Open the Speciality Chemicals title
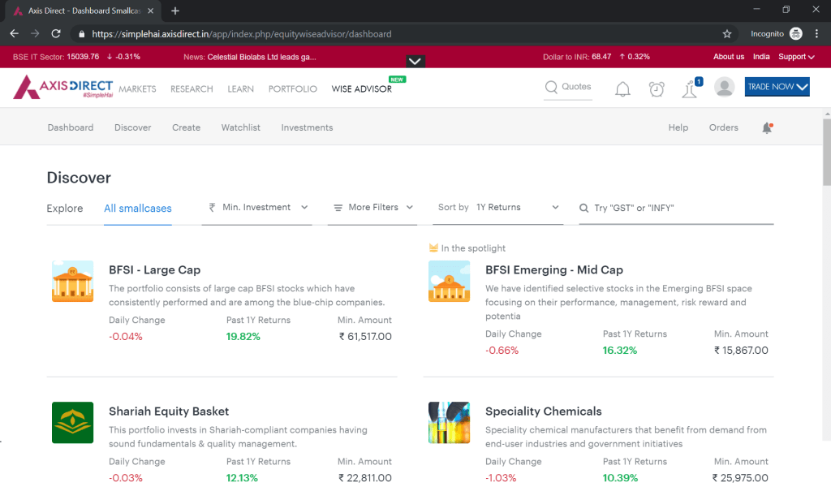This screenshot has height=504, width=831. point(543,411)
